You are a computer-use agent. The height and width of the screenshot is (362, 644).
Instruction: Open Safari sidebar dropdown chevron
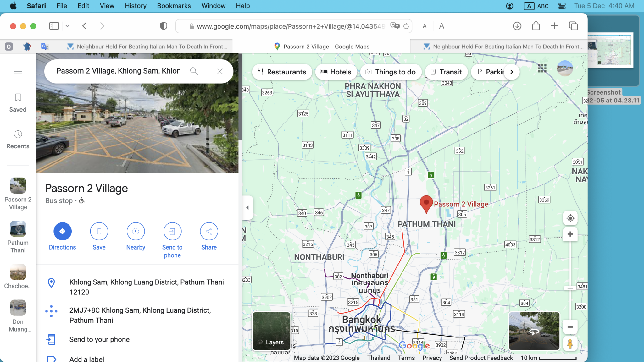point(67,26)
